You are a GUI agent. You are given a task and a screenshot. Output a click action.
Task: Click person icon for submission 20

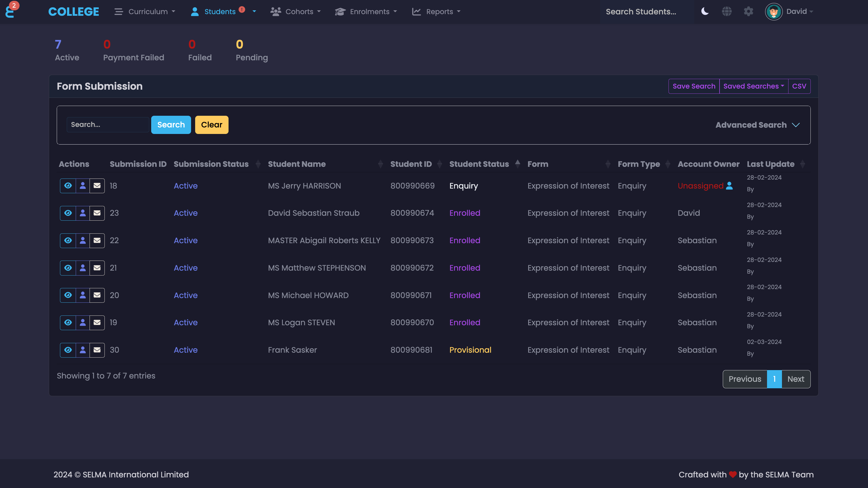tap(83, 295)
